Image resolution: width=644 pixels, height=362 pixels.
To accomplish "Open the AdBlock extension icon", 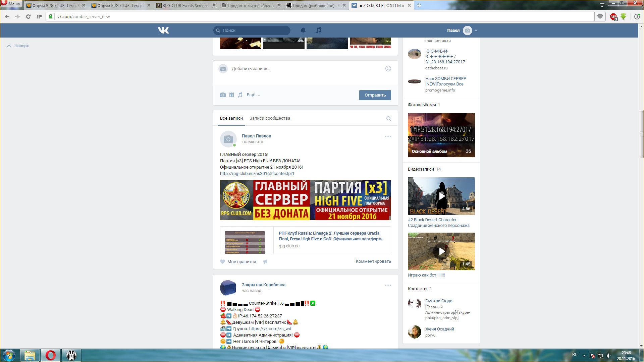I will (x=613, y=16).
